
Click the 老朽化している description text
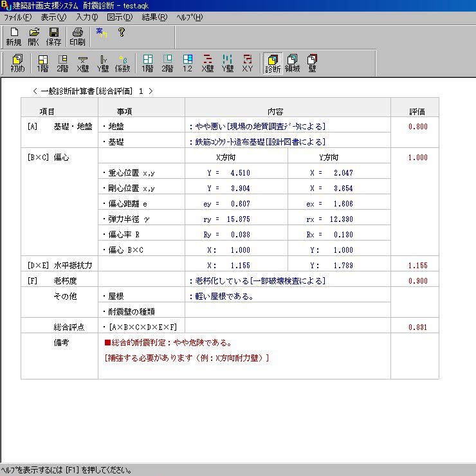[x=257, y=281]
